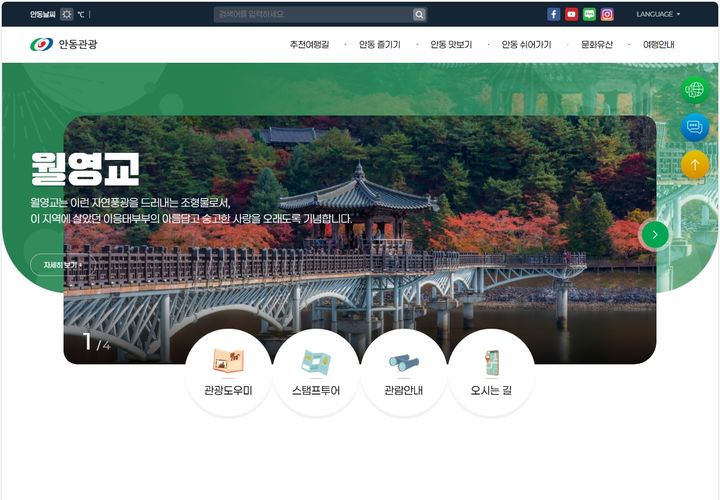This screenshot has height=500, width=720.
Task: Open the 스탬프투어 stamp tour shortcut
Action: [x=316, y=372]
